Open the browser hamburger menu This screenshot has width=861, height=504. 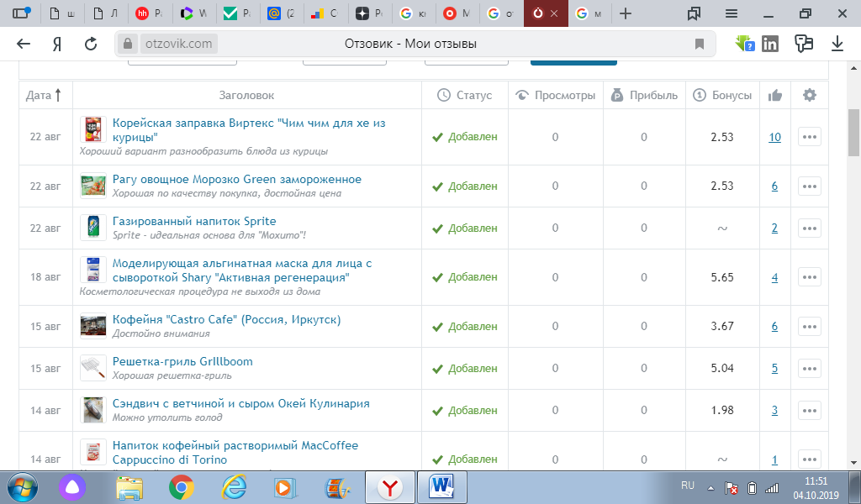click(x=731, y=13)
